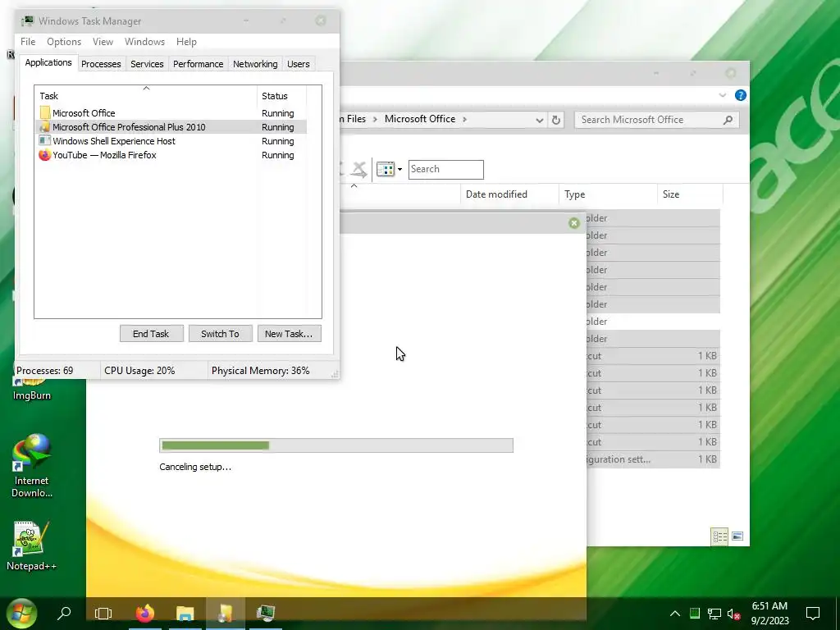
Task: Open the network tray icon
Action: click(x=714, y=614)
